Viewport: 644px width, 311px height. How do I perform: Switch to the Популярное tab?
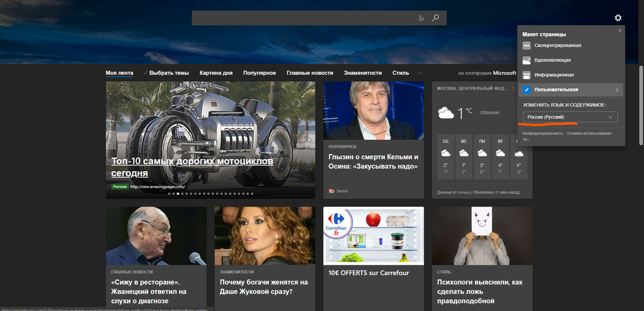pyautogui.click(x=259, y=73)
